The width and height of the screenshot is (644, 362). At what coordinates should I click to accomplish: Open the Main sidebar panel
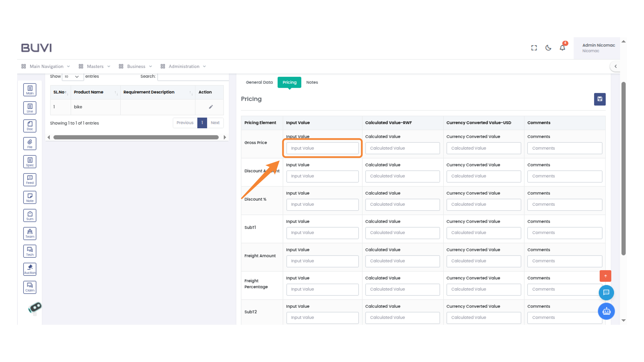click(x=30, y=89)
